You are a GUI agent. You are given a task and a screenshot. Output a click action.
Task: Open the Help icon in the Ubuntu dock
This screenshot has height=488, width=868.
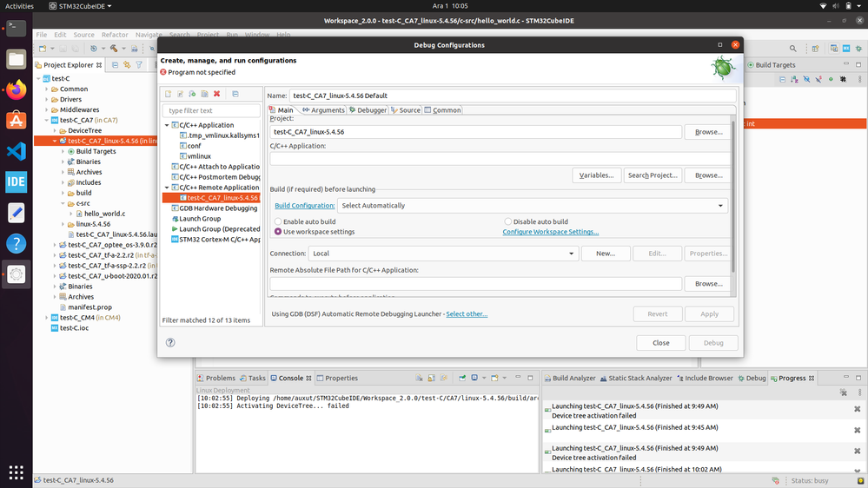click(16, 243)
